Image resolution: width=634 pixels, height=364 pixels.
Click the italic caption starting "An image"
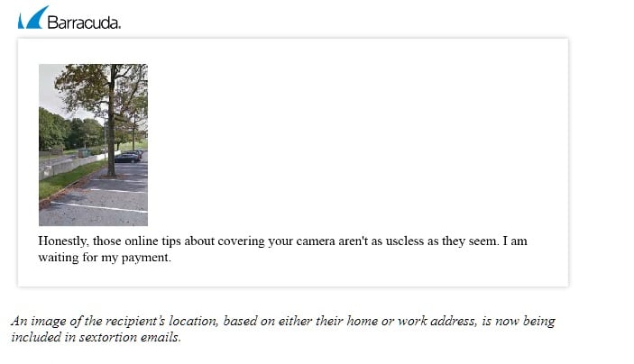pyautogui.click(x=283, y=329)
